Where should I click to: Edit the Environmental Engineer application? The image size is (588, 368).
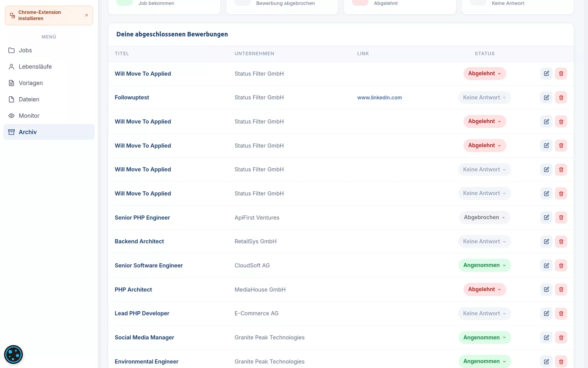tap(546, 361)
